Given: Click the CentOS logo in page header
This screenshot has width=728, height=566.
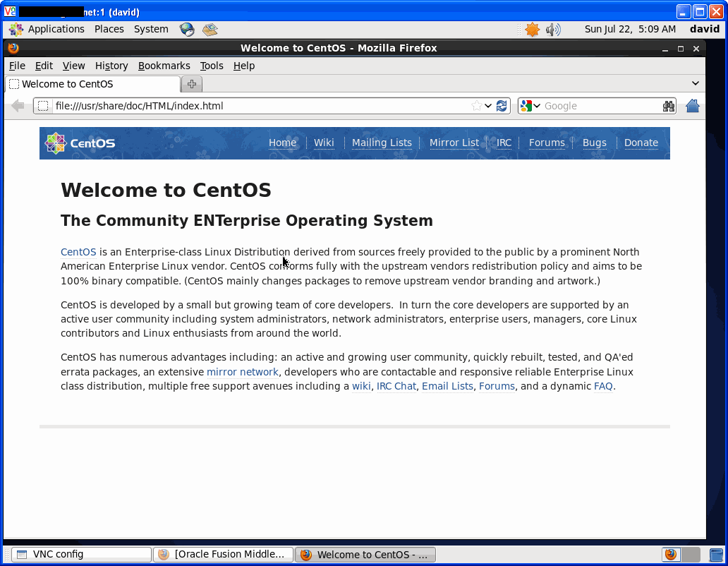Looking at the screenshot, I should click(x=80, y=143).
